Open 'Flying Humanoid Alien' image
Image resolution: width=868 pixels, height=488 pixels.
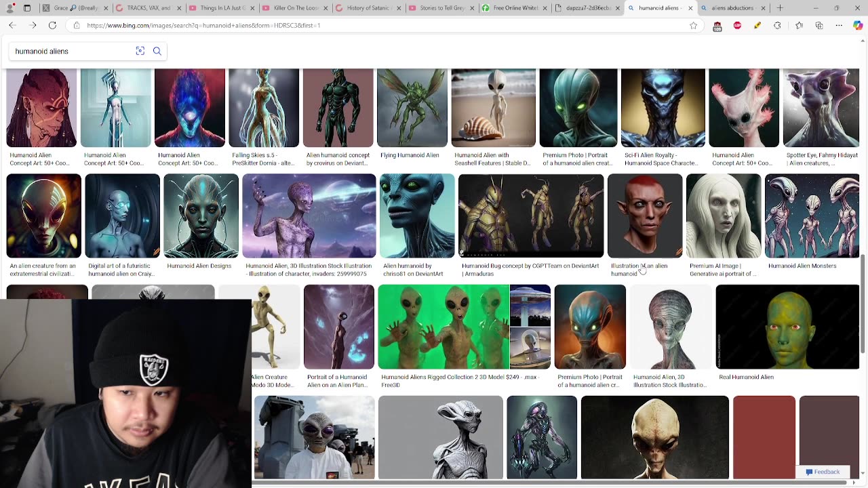(x=412, y=108)
